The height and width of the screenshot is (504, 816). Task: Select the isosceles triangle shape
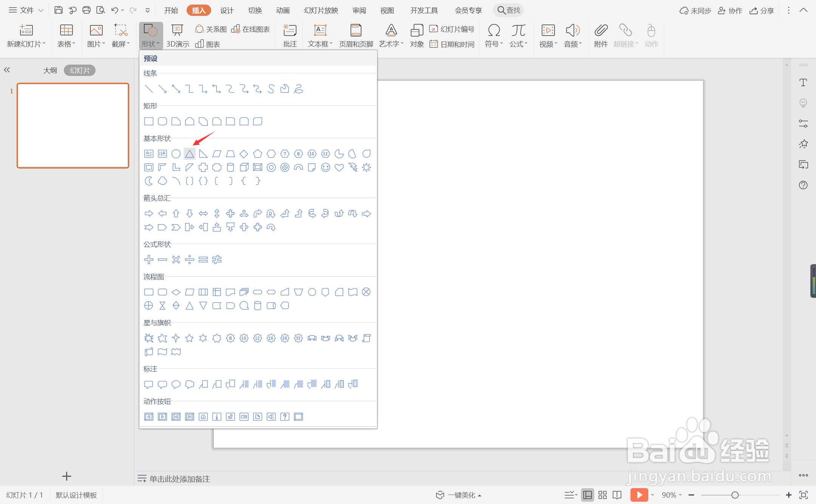point(190,154)
